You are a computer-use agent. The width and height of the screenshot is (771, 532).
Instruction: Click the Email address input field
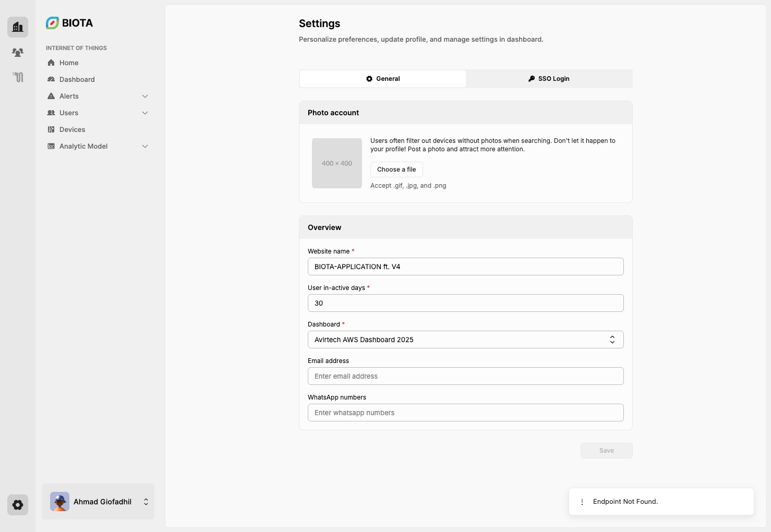click(x=465, y=376)
